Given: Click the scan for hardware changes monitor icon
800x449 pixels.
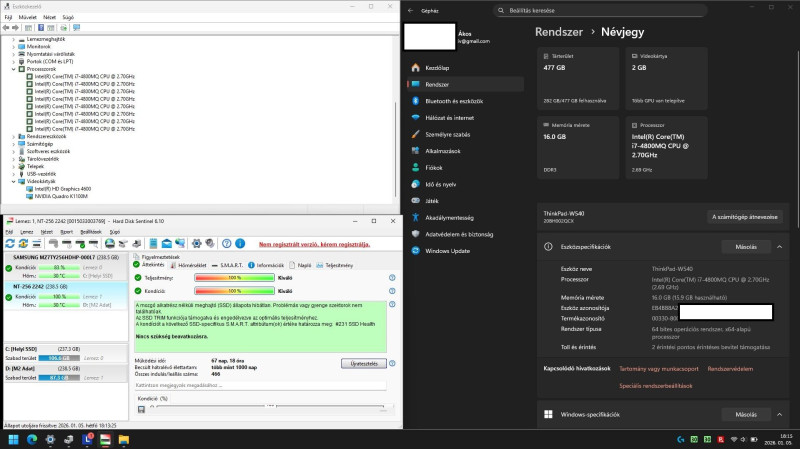Looking at the screenshot, I should pyautogui.click(x=77, y=28).
